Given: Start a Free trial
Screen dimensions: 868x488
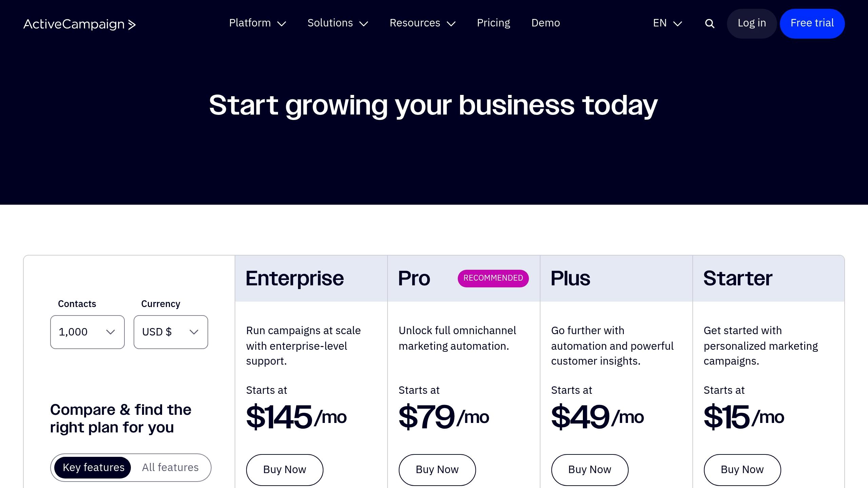Looking at the screenshot, I should click(812, 23).
